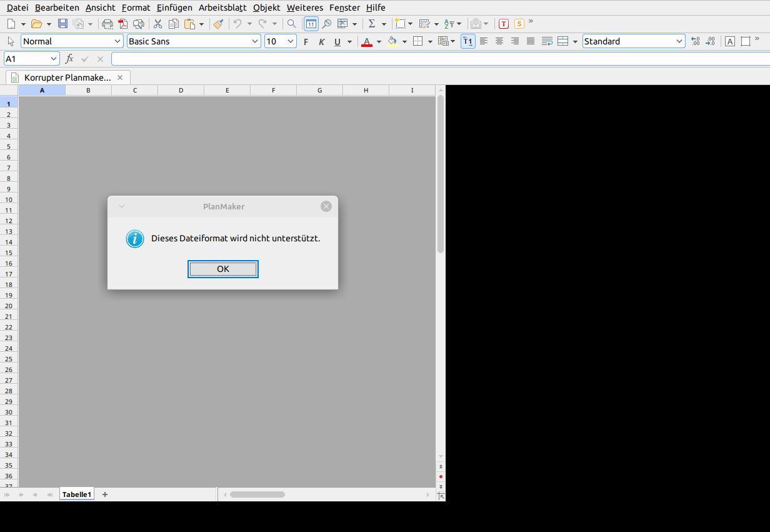The image size is (770, 532).
Task: Click the Cut scissors icon
Action: pyautogui.click(x=157, y=24)
